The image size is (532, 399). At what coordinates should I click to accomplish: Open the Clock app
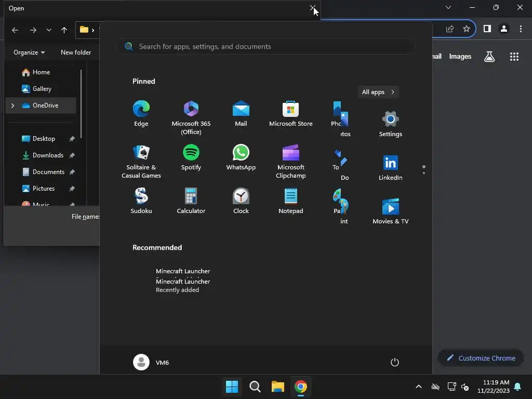point(241,201)
